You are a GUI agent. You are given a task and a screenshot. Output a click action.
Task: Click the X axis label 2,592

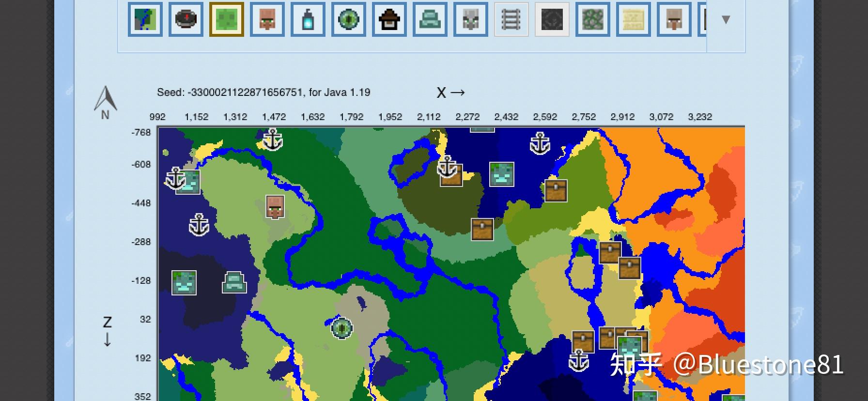point(545,117)
